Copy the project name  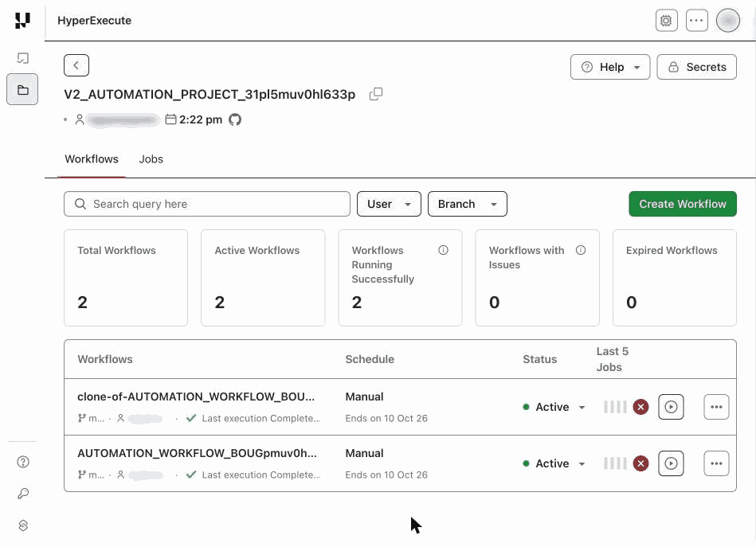pos(375,94)
